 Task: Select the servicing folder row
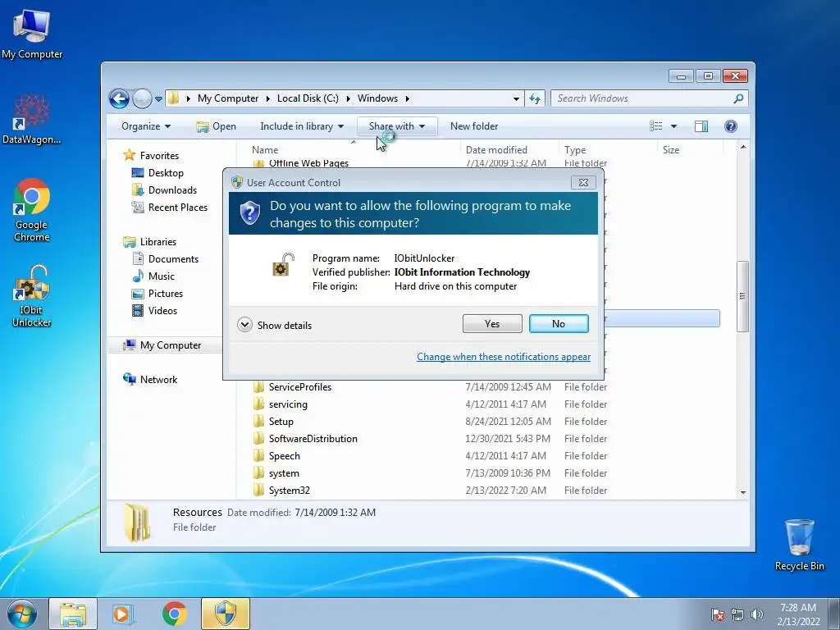click(x=486, y=404)
